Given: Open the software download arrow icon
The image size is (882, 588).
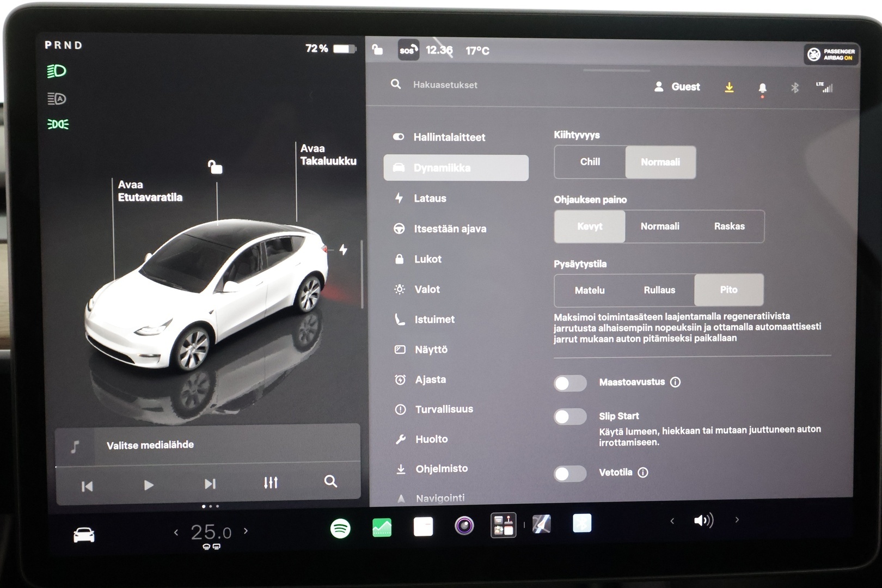Looking at the screenshot, I should (729, 87).
